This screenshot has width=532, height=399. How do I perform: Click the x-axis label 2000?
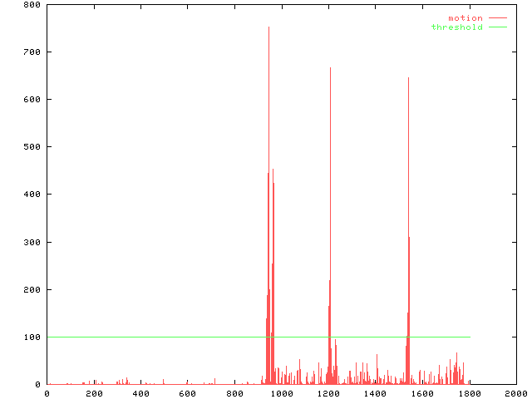(516, 394)
